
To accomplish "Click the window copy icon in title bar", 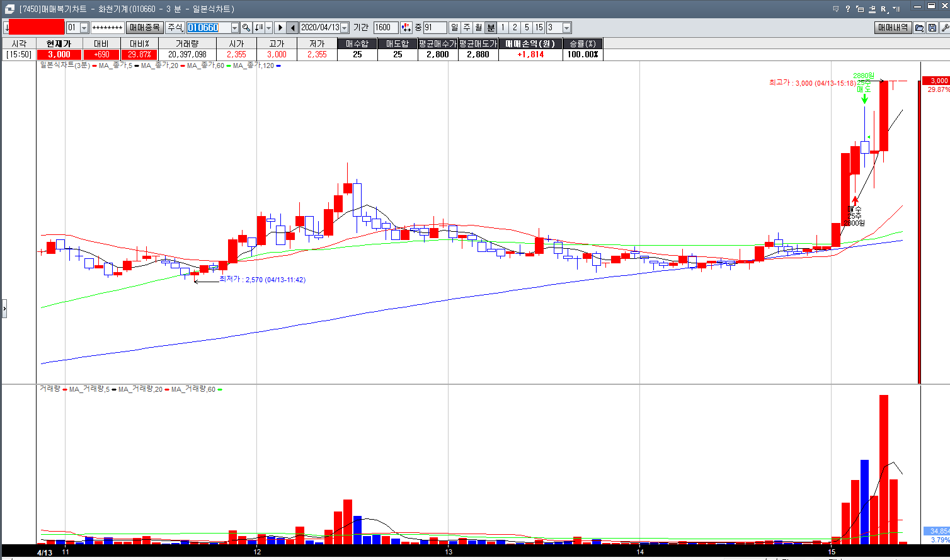I will (x=859, y=9).
